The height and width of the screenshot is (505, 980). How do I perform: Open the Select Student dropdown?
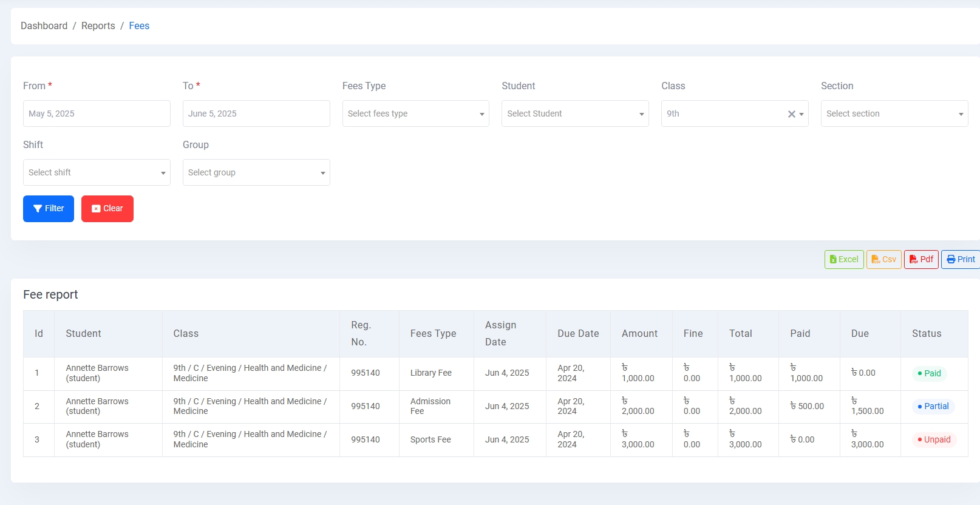coord(575,114)
